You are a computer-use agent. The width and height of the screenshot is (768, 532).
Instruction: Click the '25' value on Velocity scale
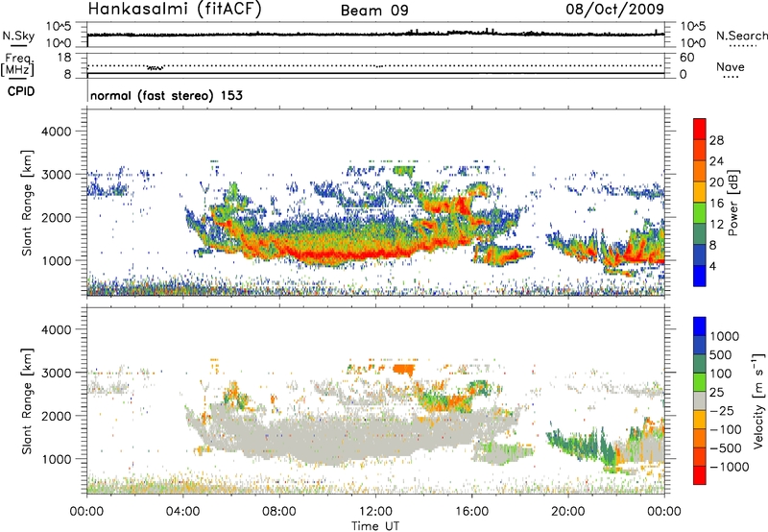pyautogui.click(x=717, y=393)
